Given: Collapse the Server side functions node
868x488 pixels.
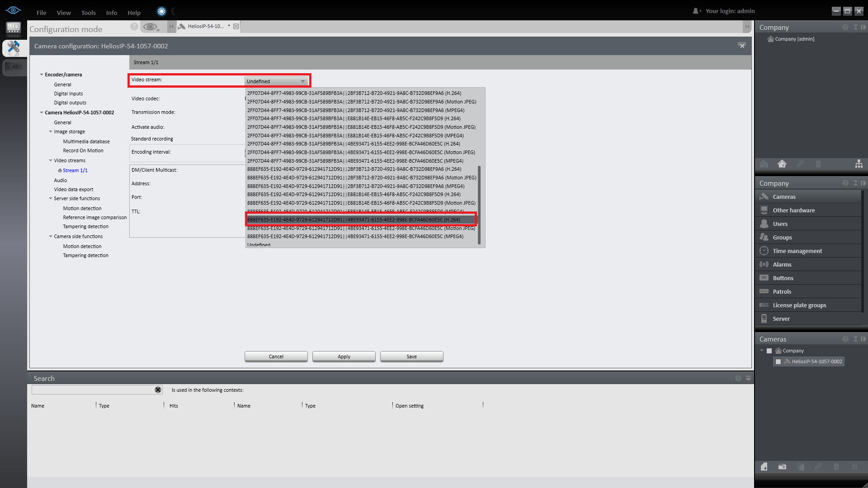Looking at the screenshot, I should click(x=51, y=199).
